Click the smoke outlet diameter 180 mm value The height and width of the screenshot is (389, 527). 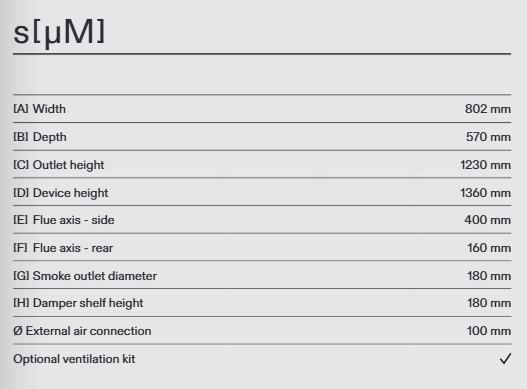tap(489, 276)
